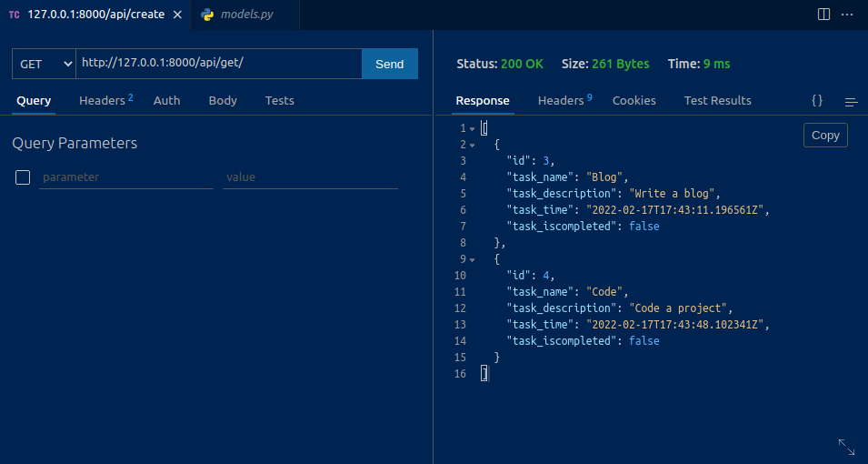Click the request URL input field
This screenshot has height=464, width=868.
click(218, 64)
